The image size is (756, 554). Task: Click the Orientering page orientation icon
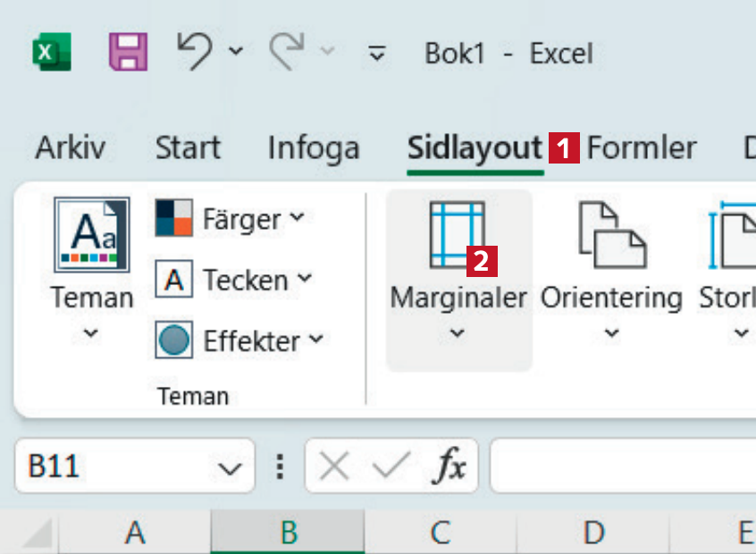[611, 235]
